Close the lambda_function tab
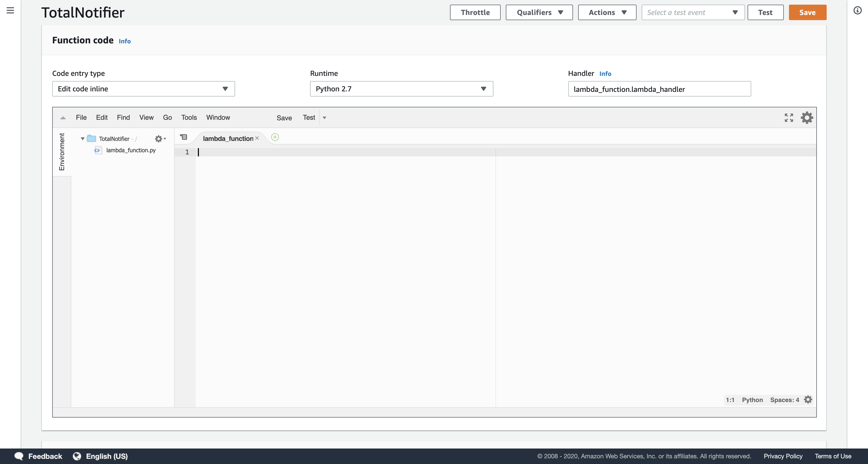868x464 pixels. pos(257,138)
